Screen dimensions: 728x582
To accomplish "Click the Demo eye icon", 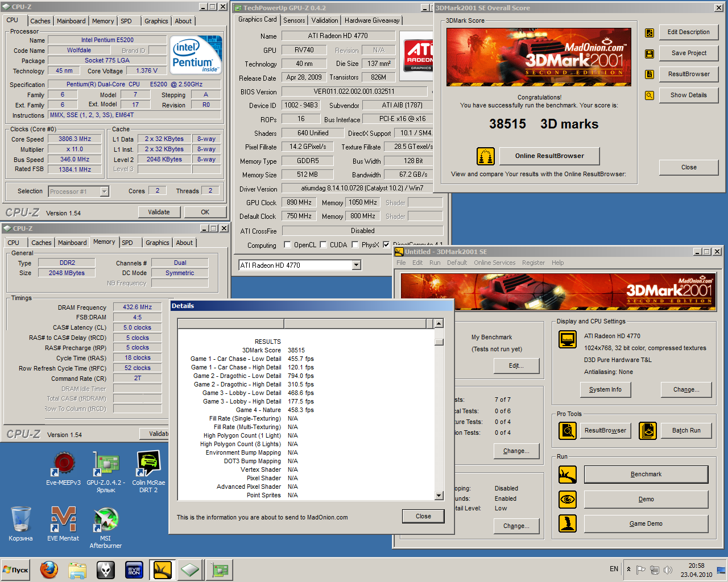I will tap(568, 500).
